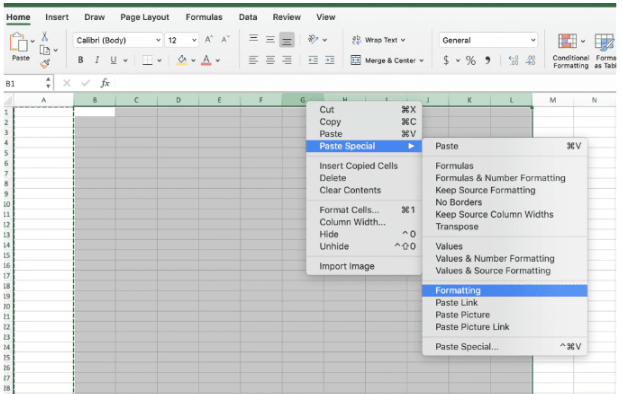622x394 pixels.
Task: Click the Decrease Indent icon
Action: (313, 60)
